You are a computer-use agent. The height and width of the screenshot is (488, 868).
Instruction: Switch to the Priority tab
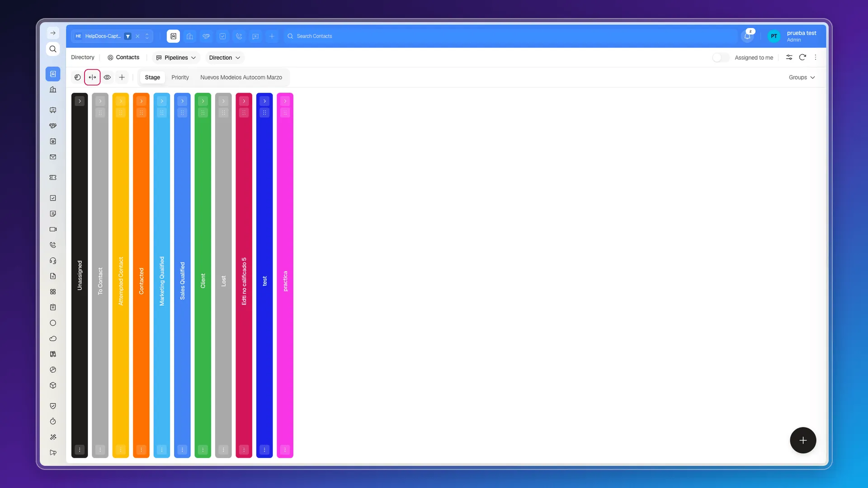(180, 77)
